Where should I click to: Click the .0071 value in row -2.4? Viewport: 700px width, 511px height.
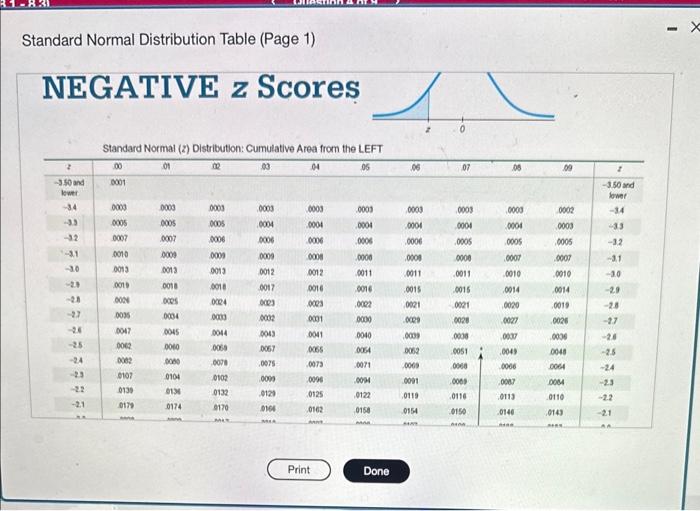tap(363, 365)
